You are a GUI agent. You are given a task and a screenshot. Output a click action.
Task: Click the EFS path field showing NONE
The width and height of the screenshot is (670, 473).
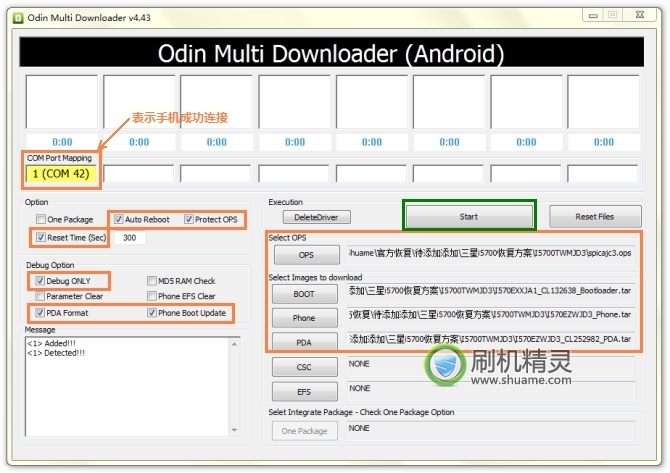[491, 390]
